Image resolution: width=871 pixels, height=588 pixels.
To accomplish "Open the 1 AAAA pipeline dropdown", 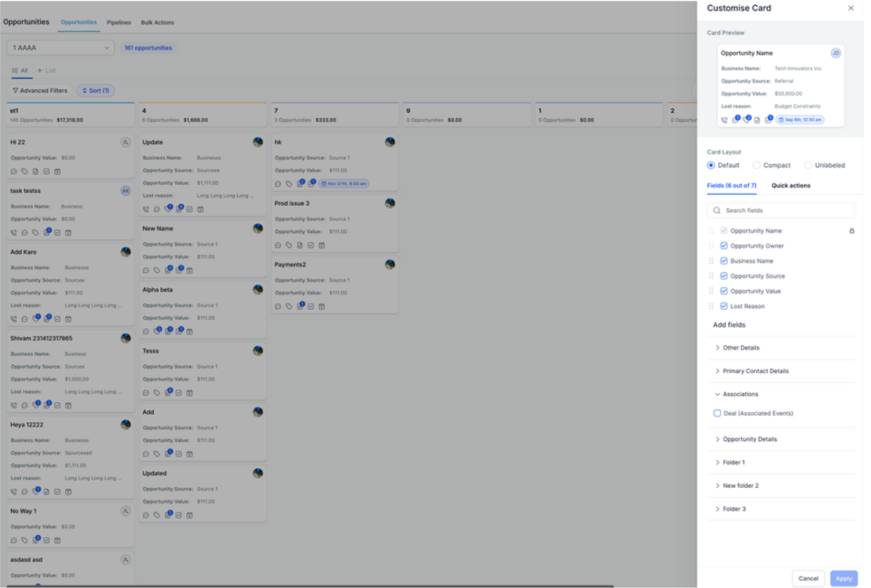I will click(x=60, y=48).
